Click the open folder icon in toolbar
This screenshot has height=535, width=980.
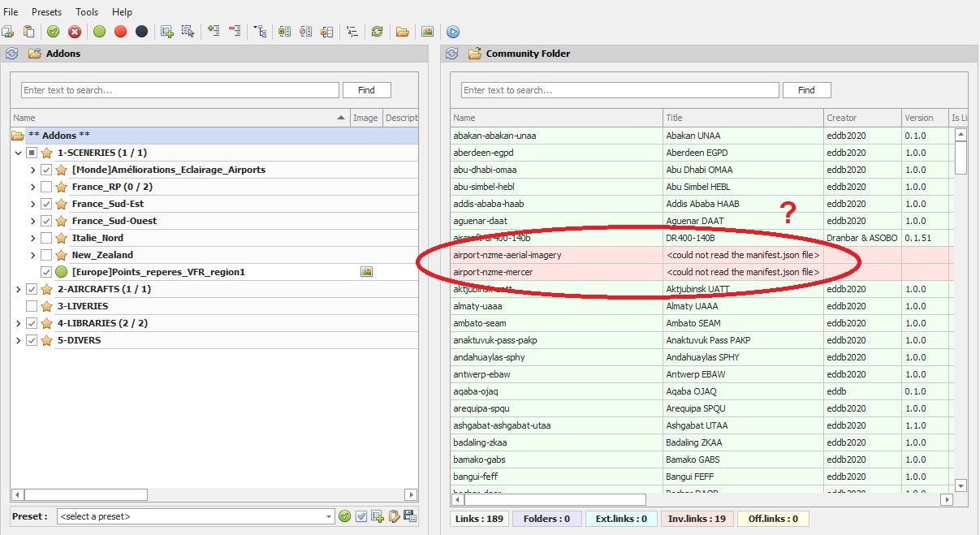click(x=402, y=32)
